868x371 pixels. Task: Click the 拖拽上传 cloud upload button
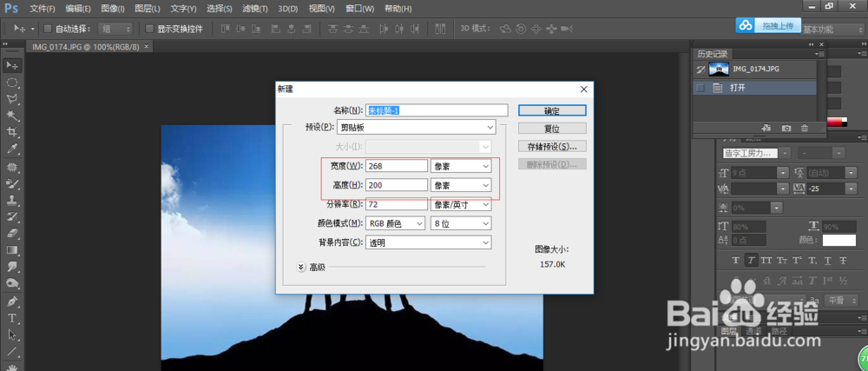pyautogui.click(x=769, y=25)
